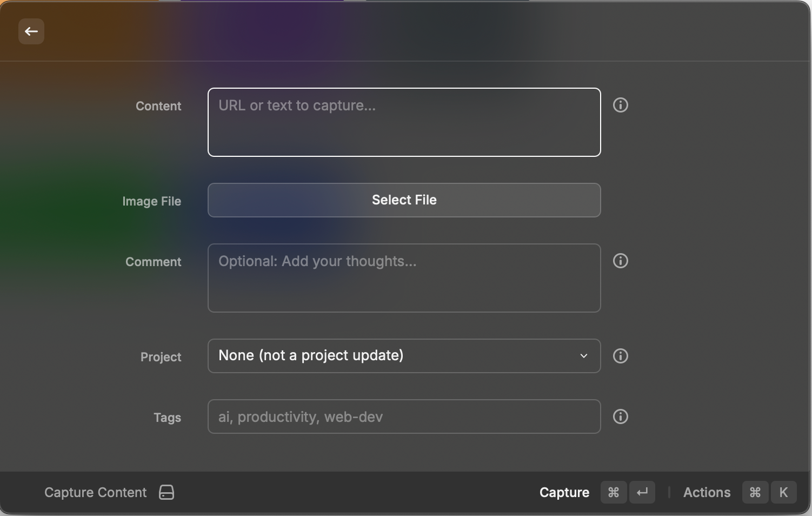The width and height of the screenshot is (812, 516).
Task: Click the return key icon beside Capture
Action: pos(642,492)
